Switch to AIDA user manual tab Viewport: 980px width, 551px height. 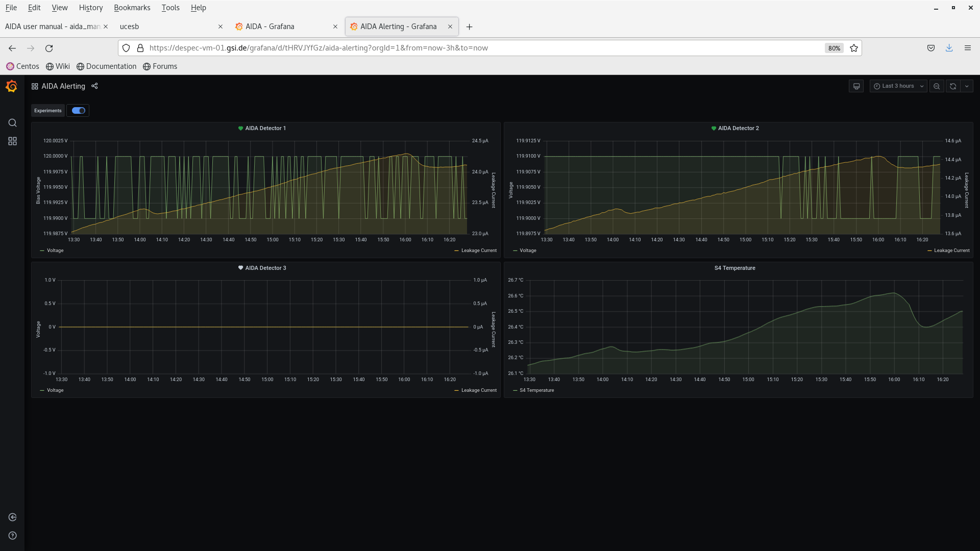[53, 27]
